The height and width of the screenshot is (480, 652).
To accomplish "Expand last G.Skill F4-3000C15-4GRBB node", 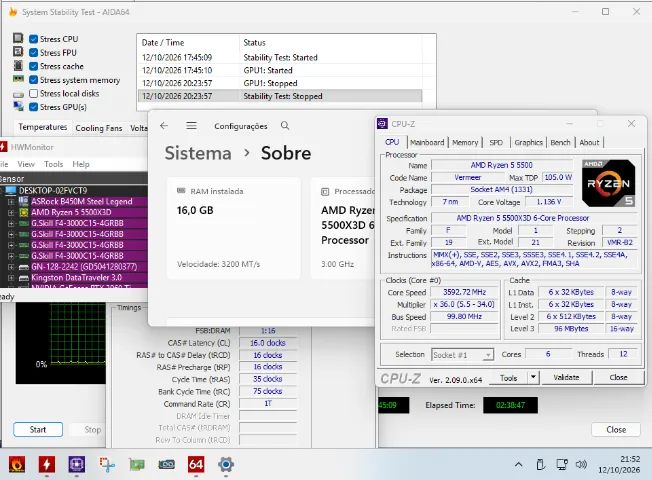I will [11, 256].
